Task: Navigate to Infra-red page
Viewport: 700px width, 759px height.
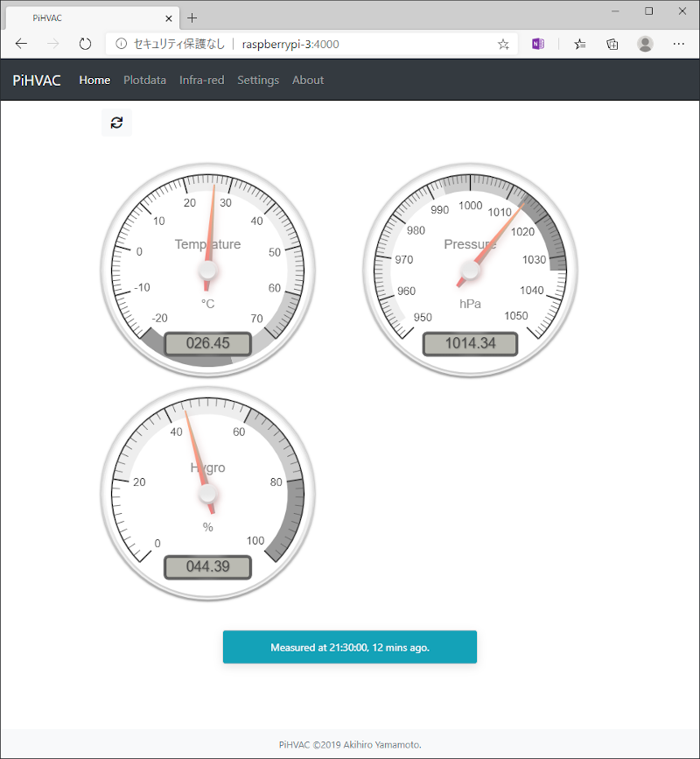Action: click(201, 80)
